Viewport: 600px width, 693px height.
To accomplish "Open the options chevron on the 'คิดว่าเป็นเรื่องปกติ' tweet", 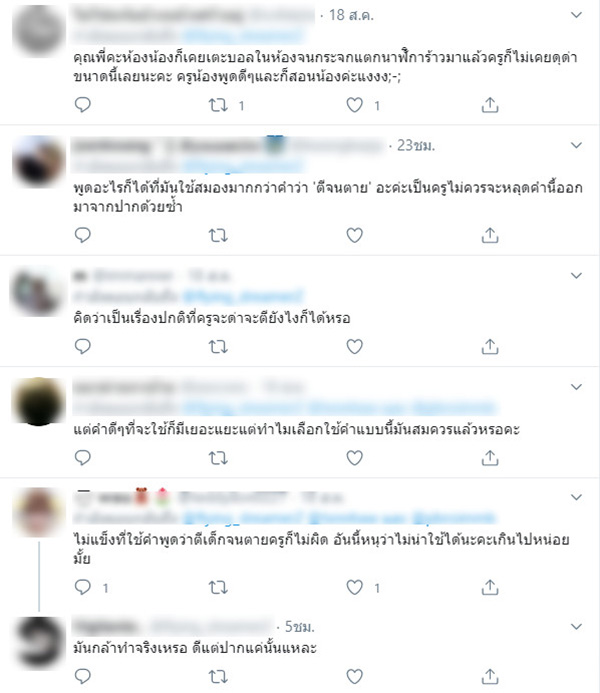I will pyautogui.click(x=576, y=276).
